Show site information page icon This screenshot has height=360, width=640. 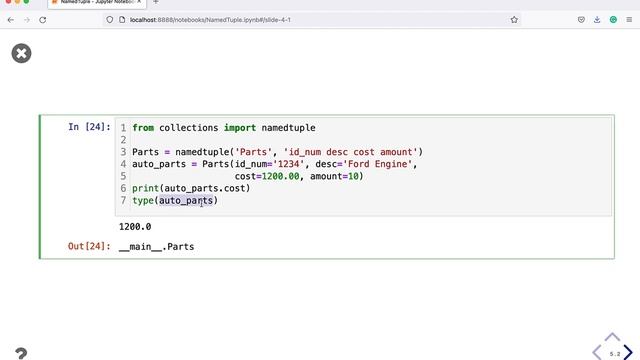point(122,20)
